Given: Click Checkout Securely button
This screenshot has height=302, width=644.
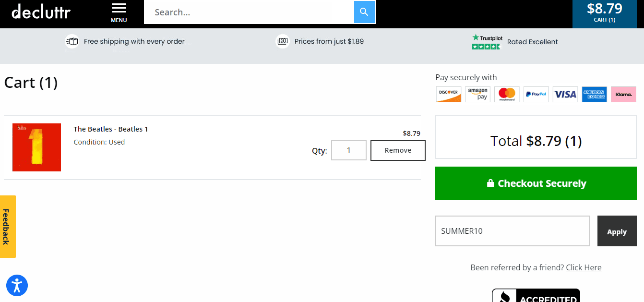Looking at the screenshot, I should pyautogui.click(x=536, y=183).
